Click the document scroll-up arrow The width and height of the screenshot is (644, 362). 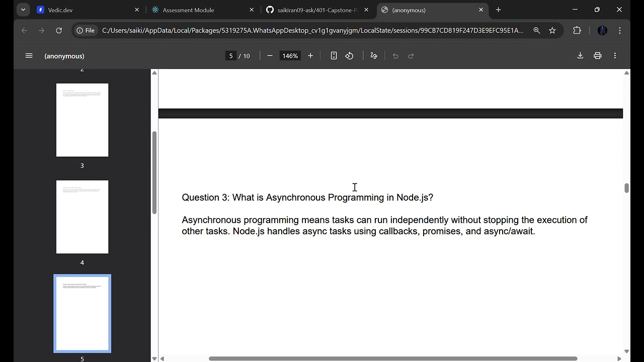626,73
